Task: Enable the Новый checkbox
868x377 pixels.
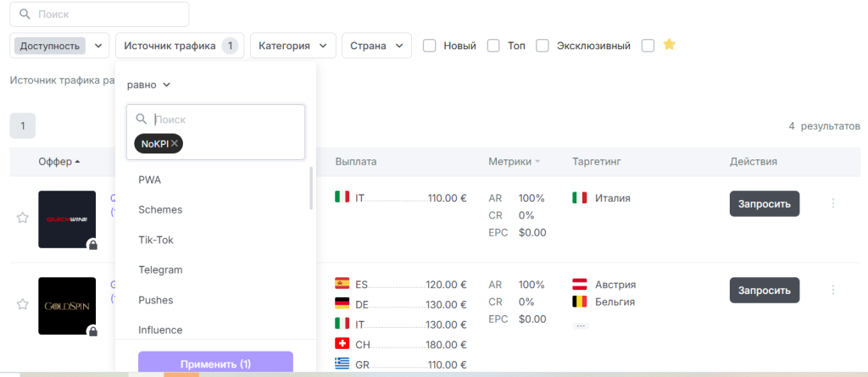Action: [430, 46]
